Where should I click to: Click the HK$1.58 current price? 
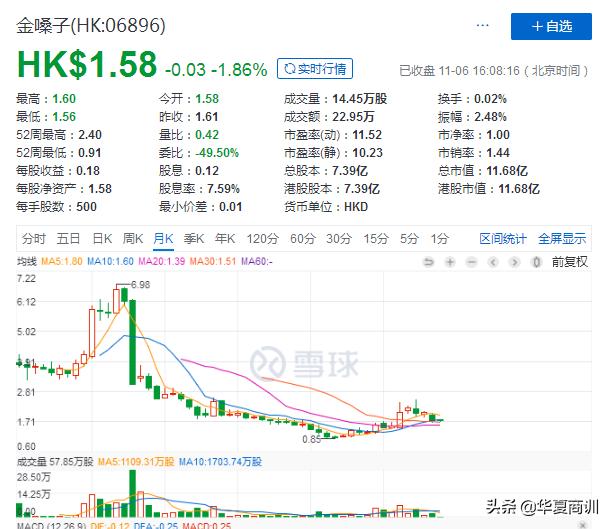(87, 65)
